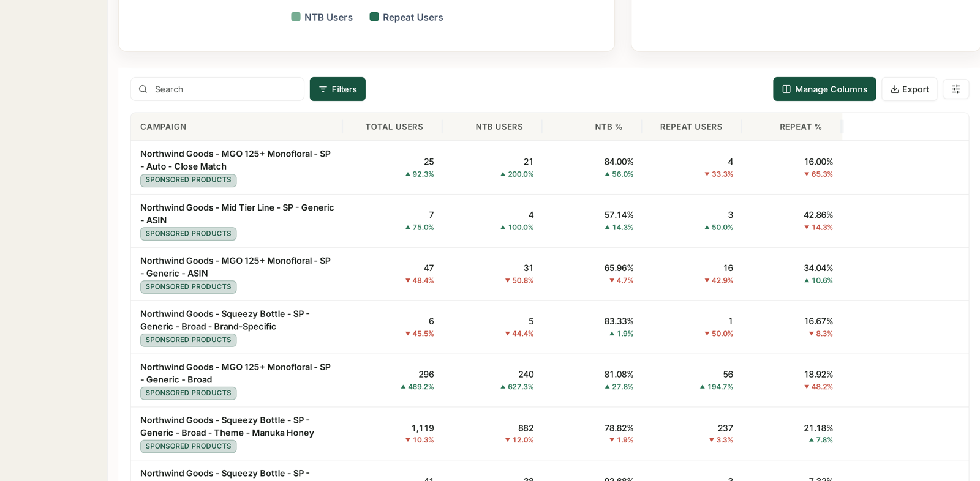Viewport: 980px width, 481px height.
Task: Click the 194.7% repeat users increase
Action: (x=717, y=387)
